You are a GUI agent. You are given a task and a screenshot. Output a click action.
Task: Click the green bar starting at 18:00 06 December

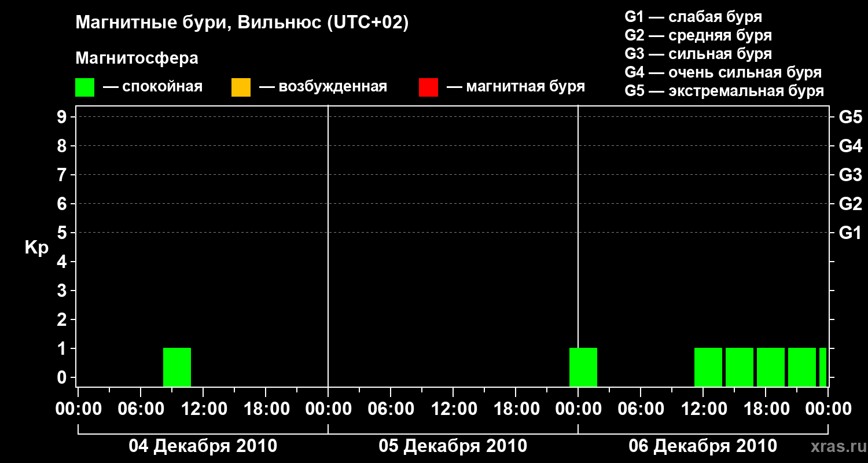(771, 367)
